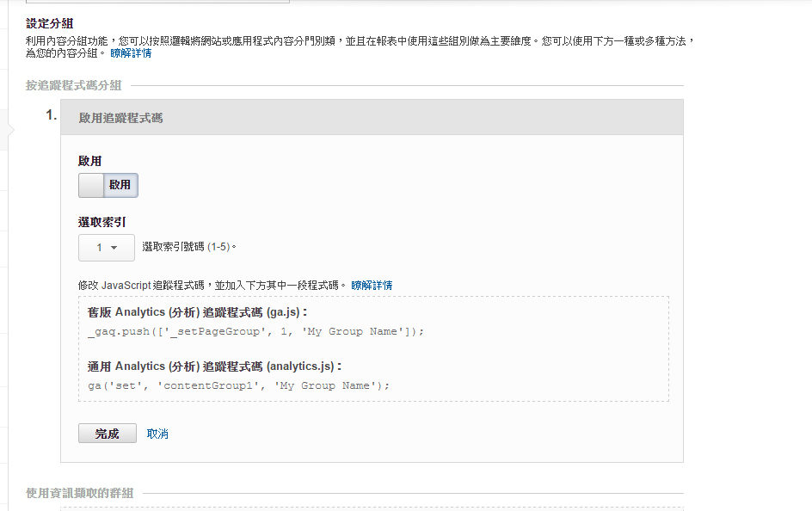
Task: Click the 取消 link
Action: pos(157,434)
